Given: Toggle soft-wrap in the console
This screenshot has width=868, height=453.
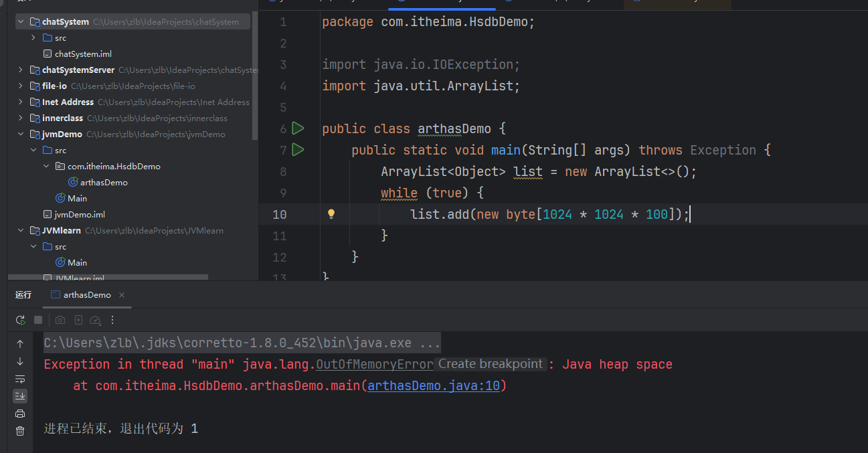Looking at the screenshot, I should (x=20, y=379).
